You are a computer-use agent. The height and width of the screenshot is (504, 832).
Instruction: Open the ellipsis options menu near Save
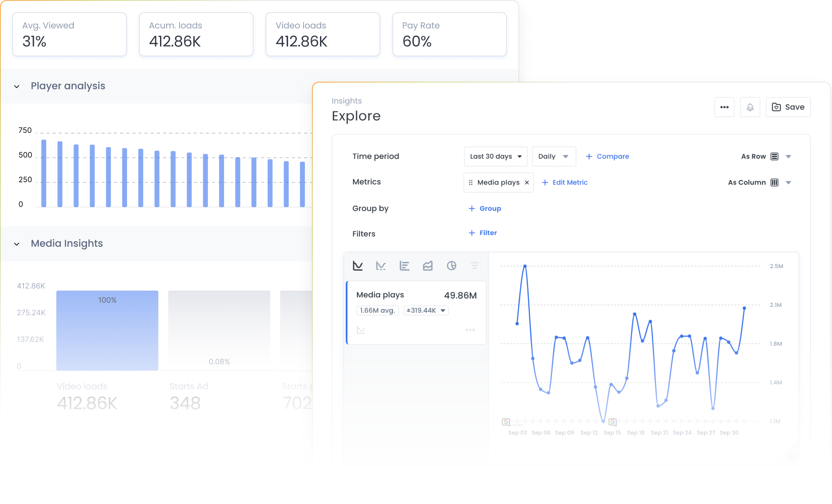click(724, 107)
